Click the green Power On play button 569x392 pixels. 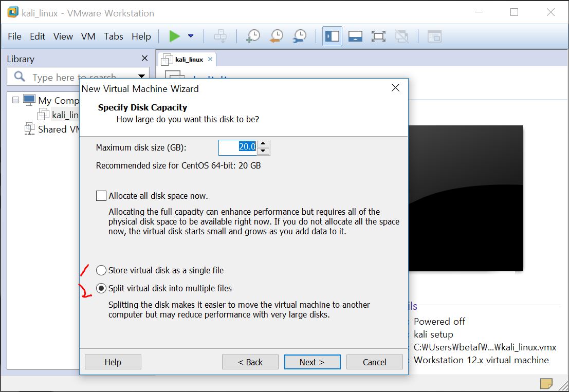(x=175, y=36)
